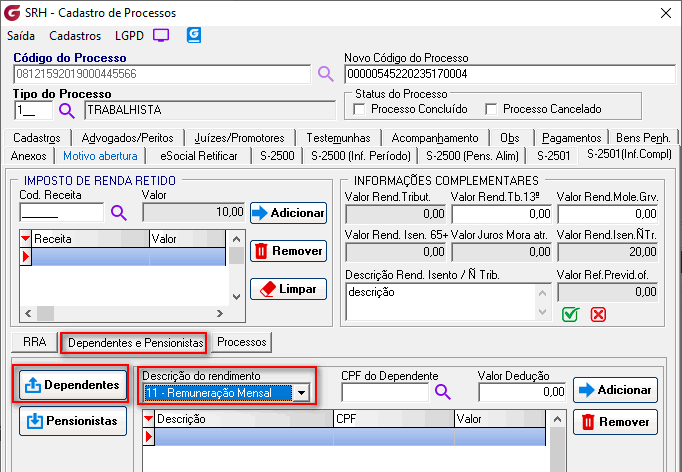Click the search icon beside Cod. Receita

pyautogui.click(x=119, y=212)
